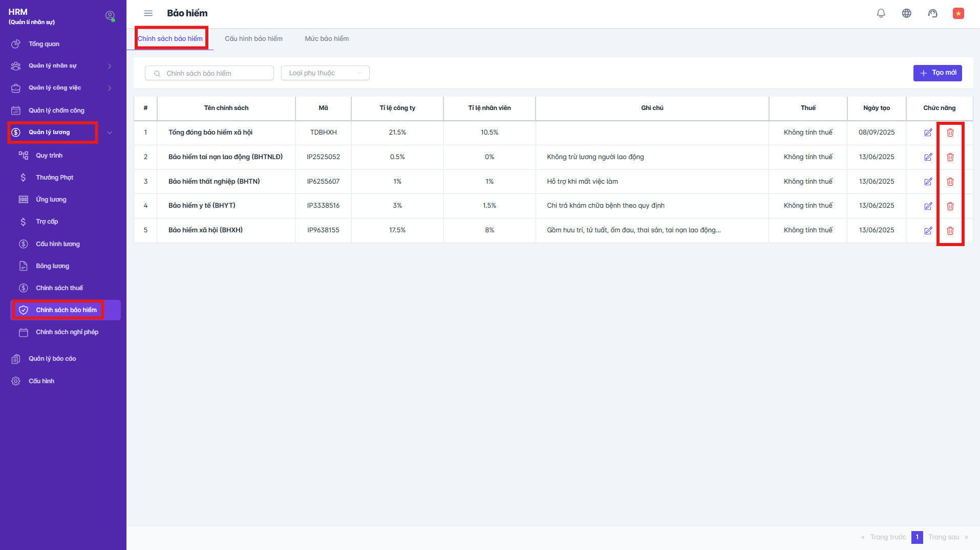Click the user profile icon in sidebar header
Screen dimensions: 980x550
[x=110, y=16]
